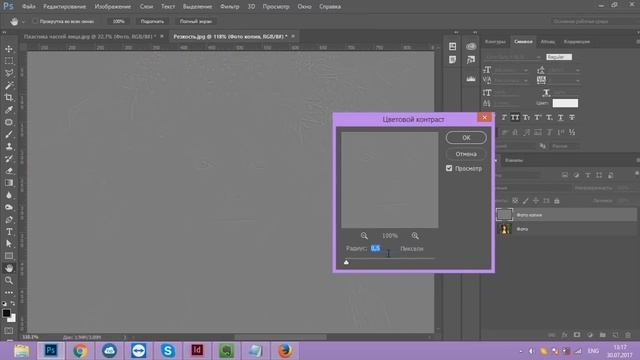The image size is (640, 360).
Task: Open the Изображение menu
Action: (113, 7)
